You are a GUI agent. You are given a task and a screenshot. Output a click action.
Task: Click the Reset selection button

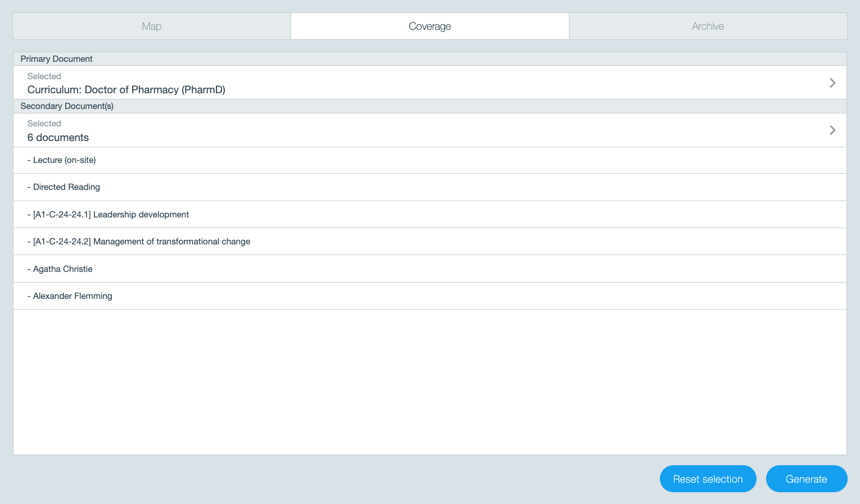coord(708,479)
